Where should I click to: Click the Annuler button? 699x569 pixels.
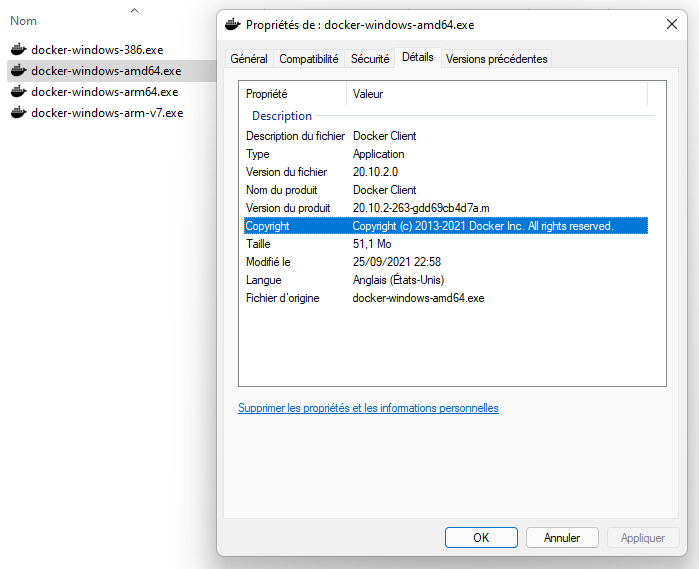562,538
